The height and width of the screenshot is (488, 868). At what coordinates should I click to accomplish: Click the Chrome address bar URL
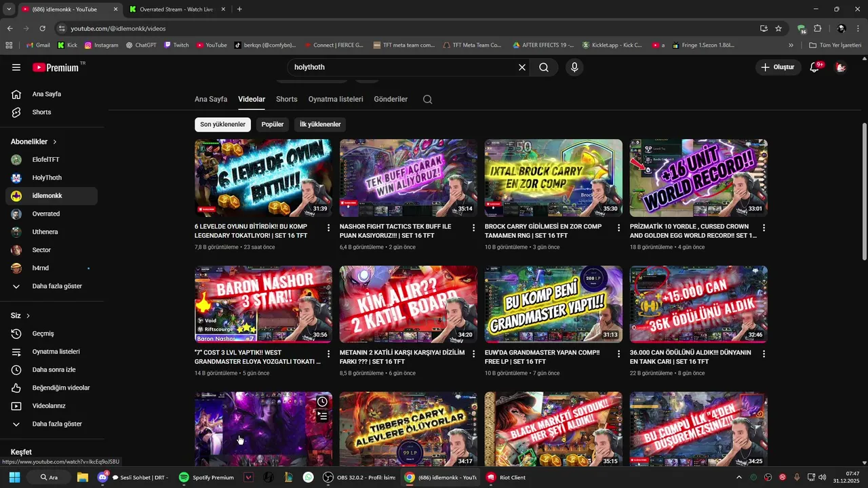tap(119, 28)
